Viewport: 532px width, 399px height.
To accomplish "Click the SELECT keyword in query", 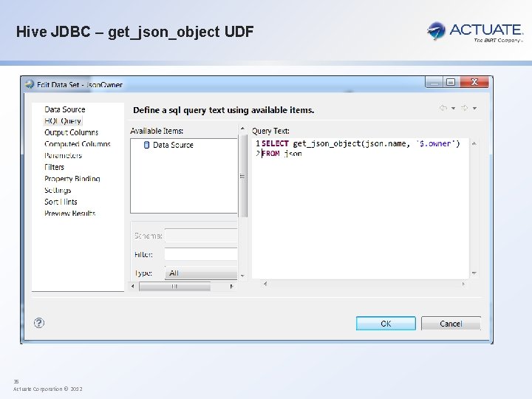I will coord(275,143).
